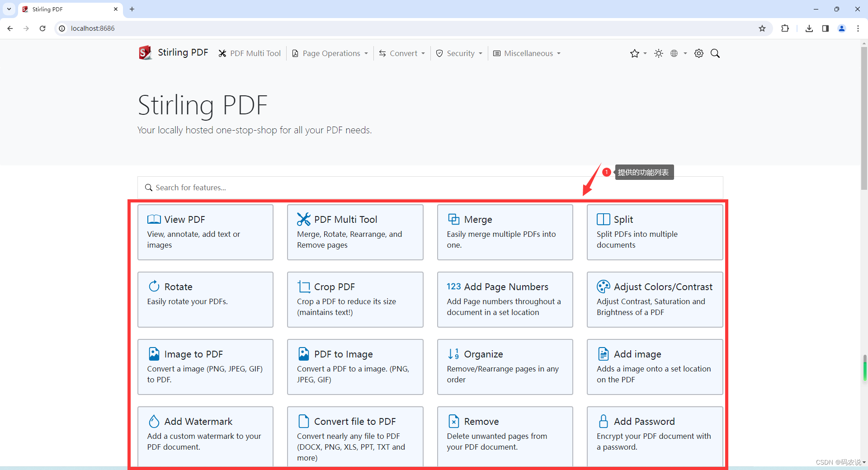Open a new browser tab
868x470 pixels.
coord(132,9)
